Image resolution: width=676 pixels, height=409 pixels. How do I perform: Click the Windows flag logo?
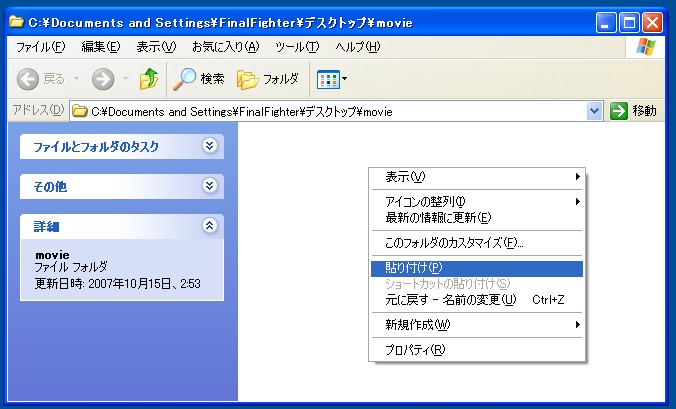pos(645,47)
